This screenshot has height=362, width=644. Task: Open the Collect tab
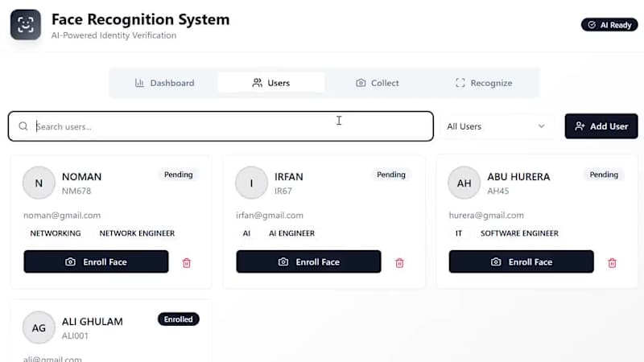(x=378, y=83)
